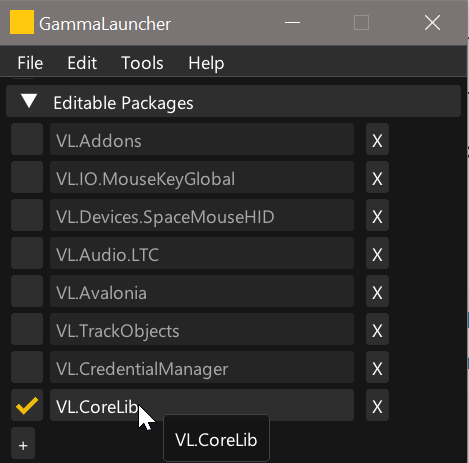Click the X beside VL.TrackObjects
469x463 pixels.
377,329
